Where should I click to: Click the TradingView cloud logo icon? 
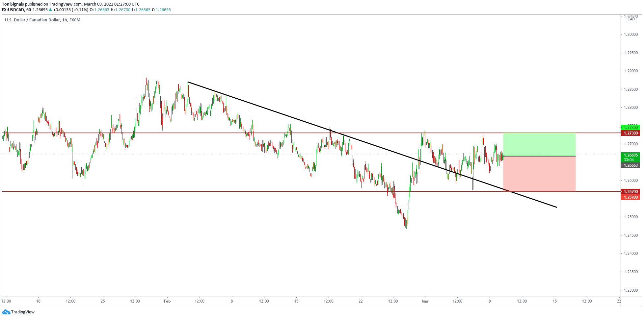pyautogui.click(x=6, y=312)
